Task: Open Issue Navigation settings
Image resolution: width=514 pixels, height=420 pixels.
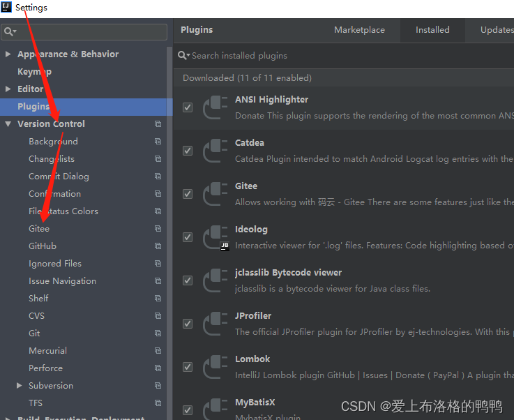Action: 62,281
